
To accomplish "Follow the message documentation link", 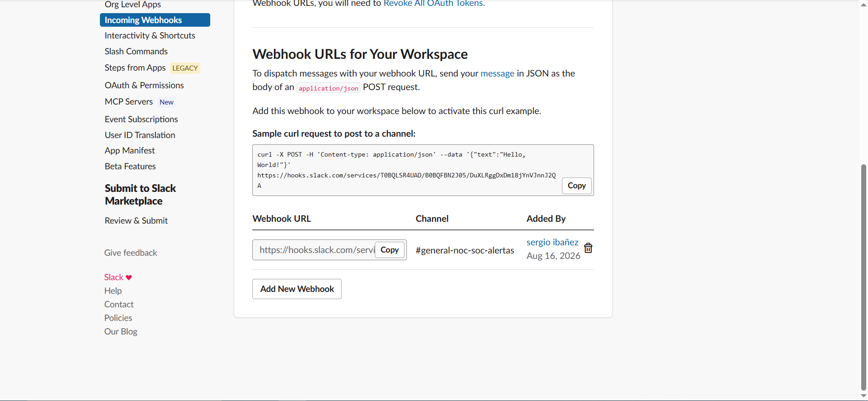I will (497, 73).
